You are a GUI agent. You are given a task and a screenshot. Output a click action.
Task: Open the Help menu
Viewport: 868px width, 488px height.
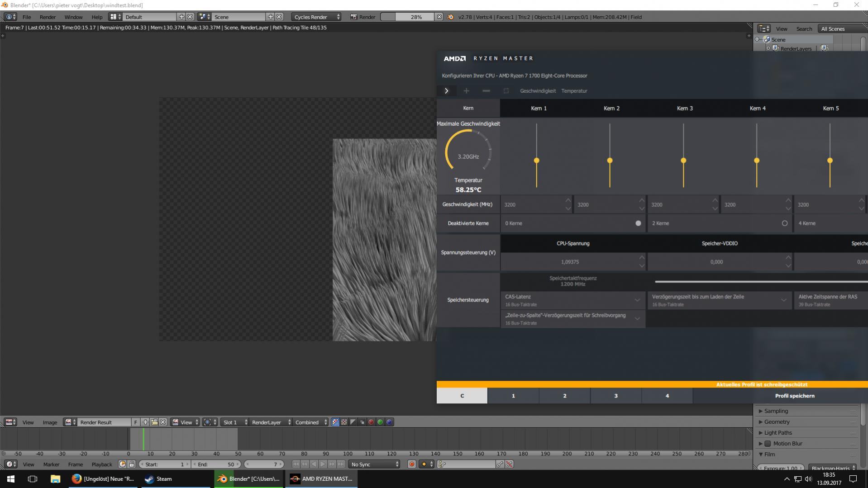[97, 17]
